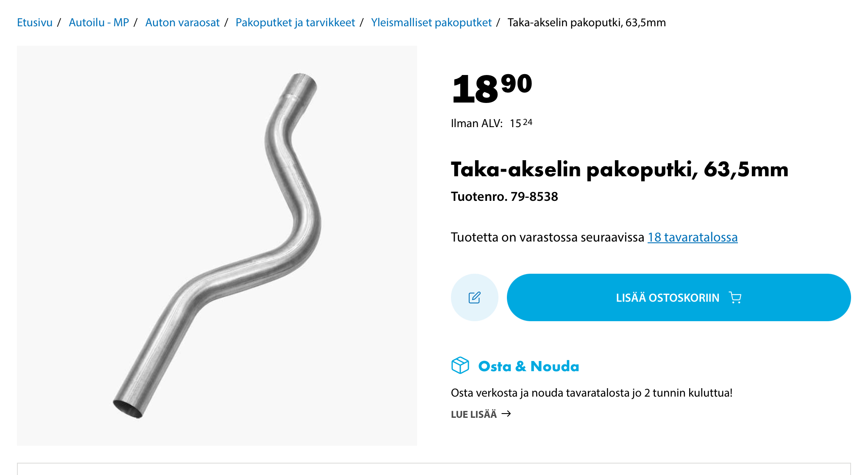This screenshot has width=868, height=475.
Task: Go to Etusivu breadcrumb
Action: 35,22
